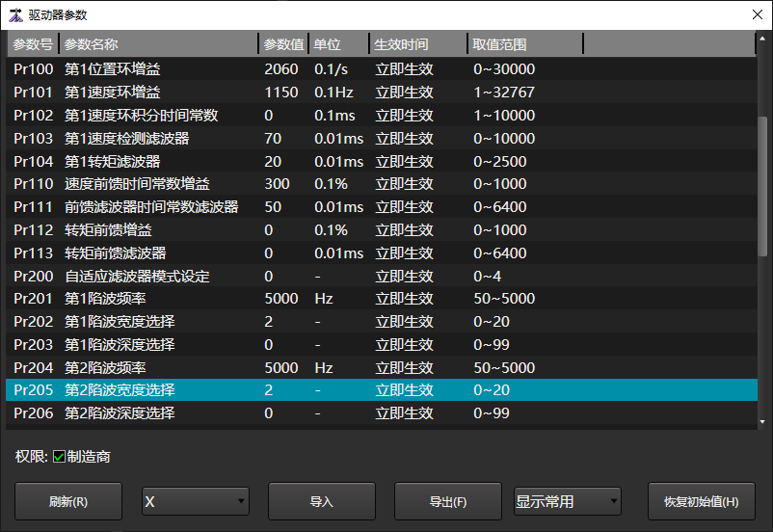Sort by the 参数号 column header
The width and height of the screenshot is (773, 532).
coord(33,44)
